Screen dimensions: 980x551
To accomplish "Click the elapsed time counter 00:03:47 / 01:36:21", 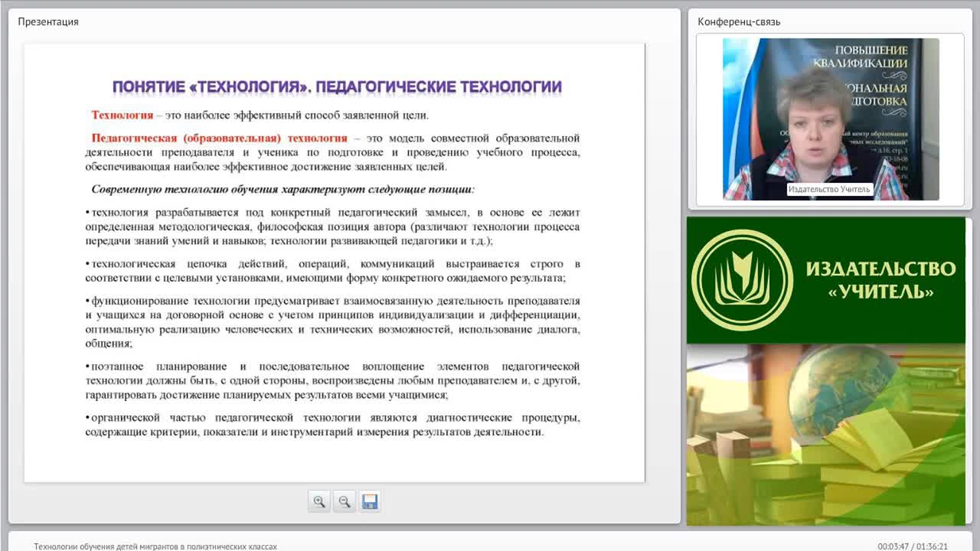I will [x=913, y=546].
